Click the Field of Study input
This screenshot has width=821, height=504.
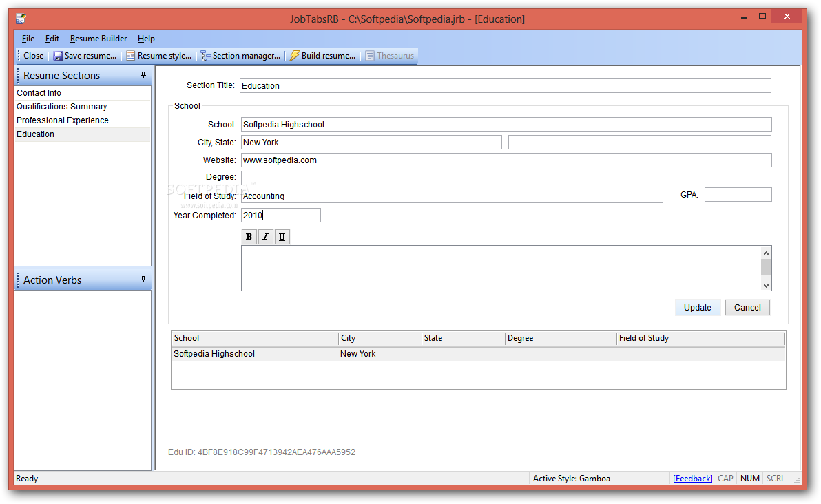452,196
